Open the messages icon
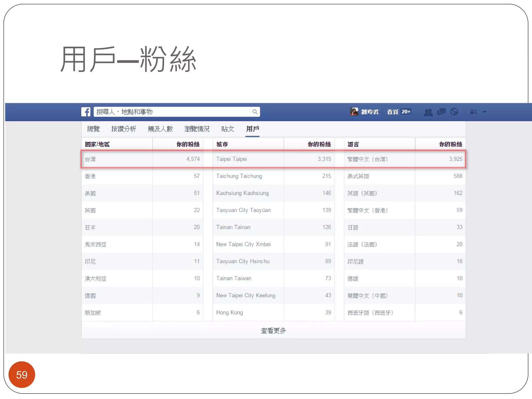Viewport: 532px width, 399px height. click(441, 112)
